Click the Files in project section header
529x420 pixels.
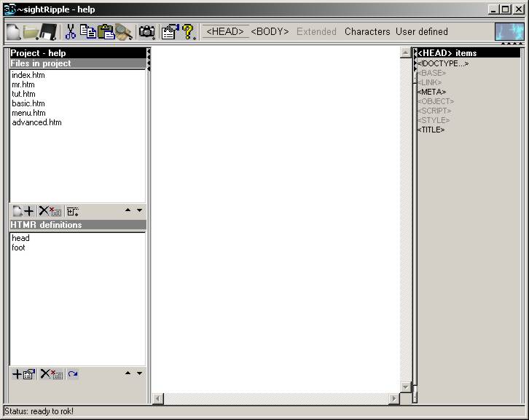click(78, 63)
